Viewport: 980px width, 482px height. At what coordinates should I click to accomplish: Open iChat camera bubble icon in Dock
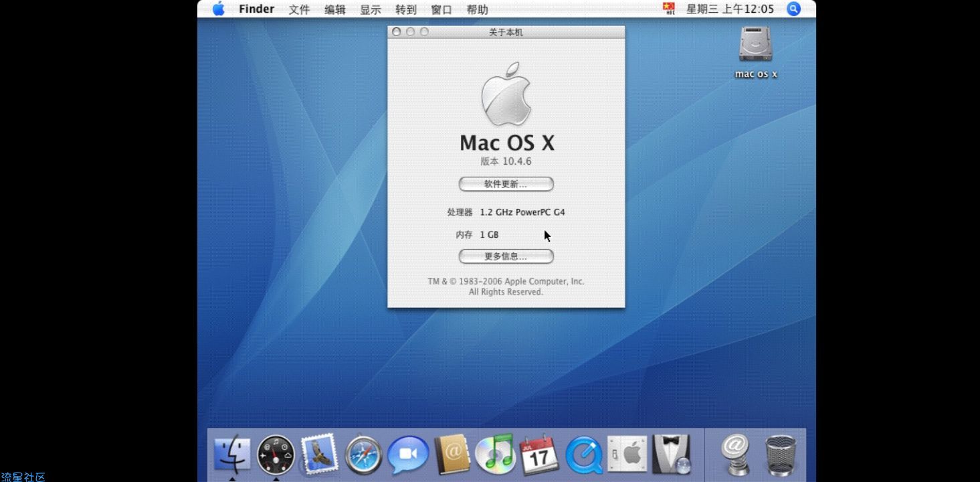tap(408, 455)
